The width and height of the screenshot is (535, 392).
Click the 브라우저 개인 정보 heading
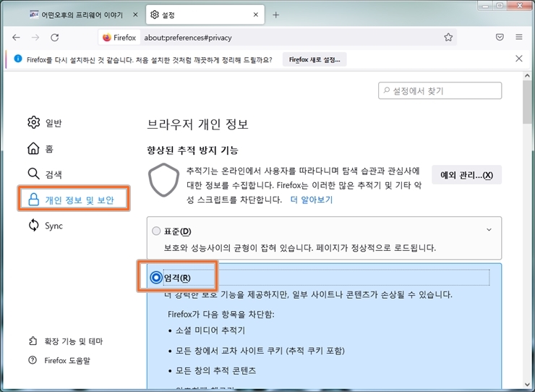(197, 124)
